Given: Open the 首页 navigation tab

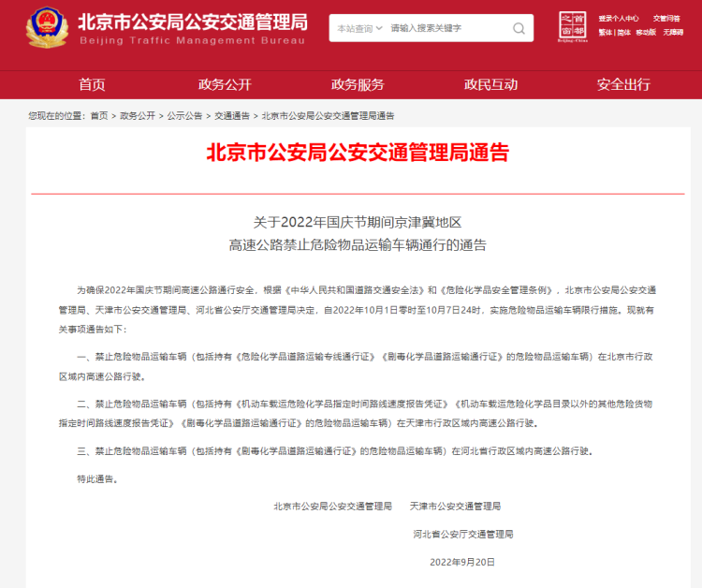Looking at the screenshot, I should click(92, 84).
